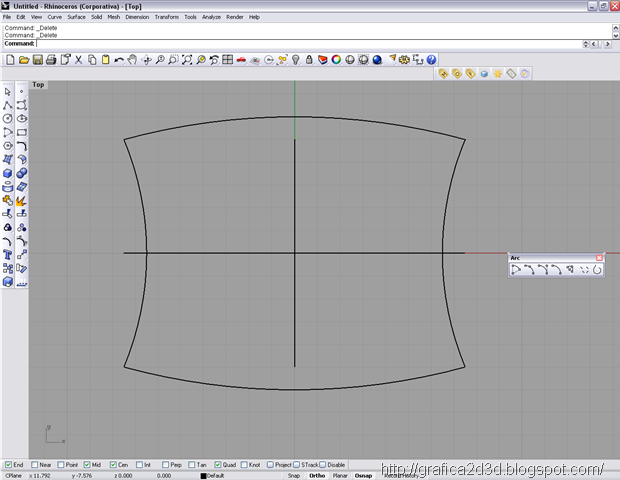The image size is (620, 480).
Task: Click in the Command input field
Action: [x=308, y=43]
